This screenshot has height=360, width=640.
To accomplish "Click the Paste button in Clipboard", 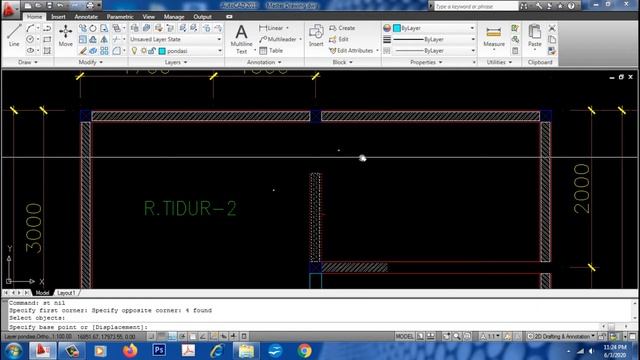I will [x=534, y=36].
